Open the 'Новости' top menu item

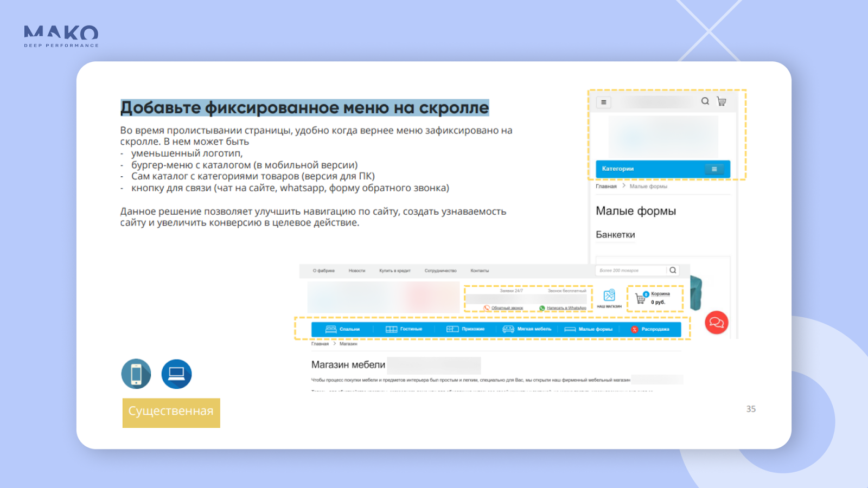pos(357,271)
